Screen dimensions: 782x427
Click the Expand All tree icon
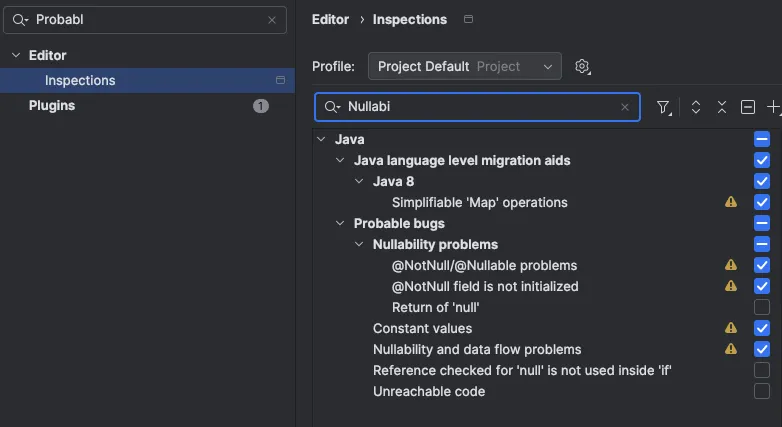coord(696,108)
